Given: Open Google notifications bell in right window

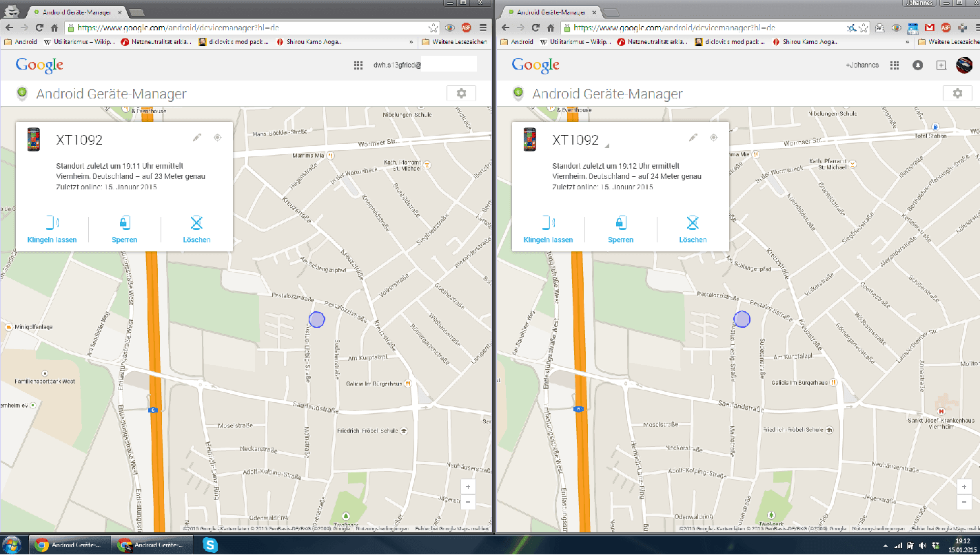Looking at the screenshot, I should click(918, 65).
